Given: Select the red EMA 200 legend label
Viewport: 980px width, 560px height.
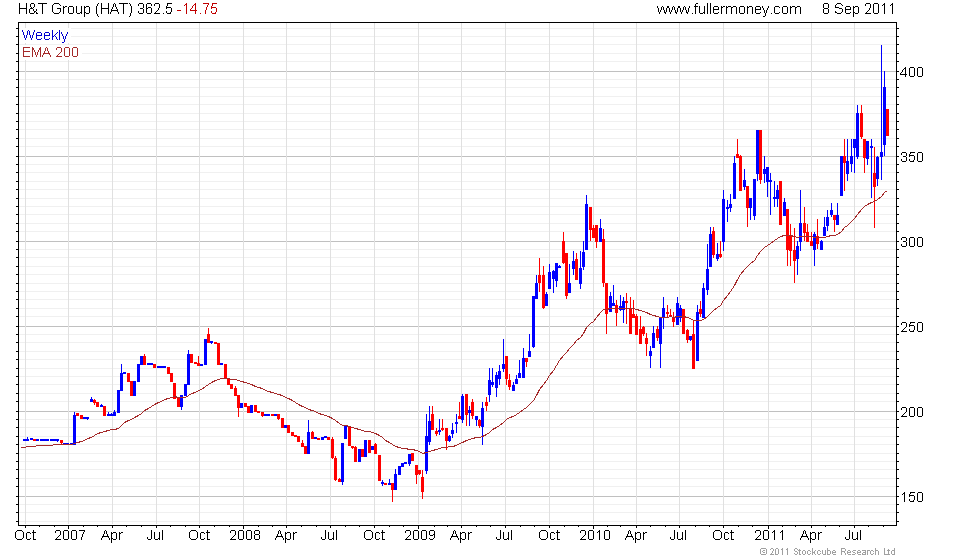Looking at the screenshot, I should tap(51, 52).
